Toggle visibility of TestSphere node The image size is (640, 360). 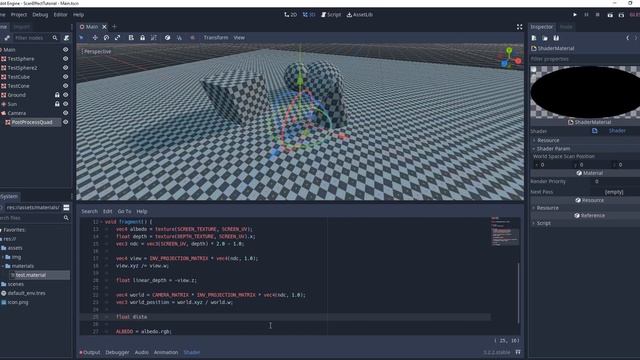click(65, 58)
